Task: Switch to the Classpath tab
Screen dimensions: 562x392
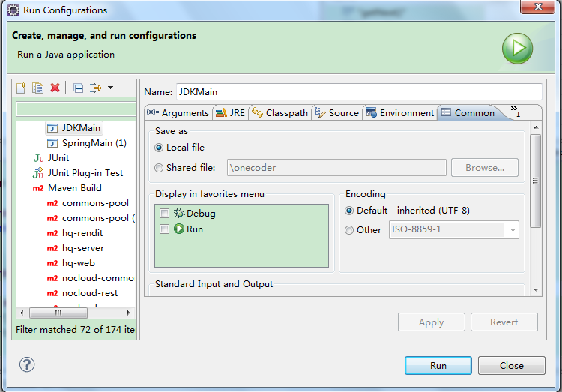Action: tap(280, 113)
